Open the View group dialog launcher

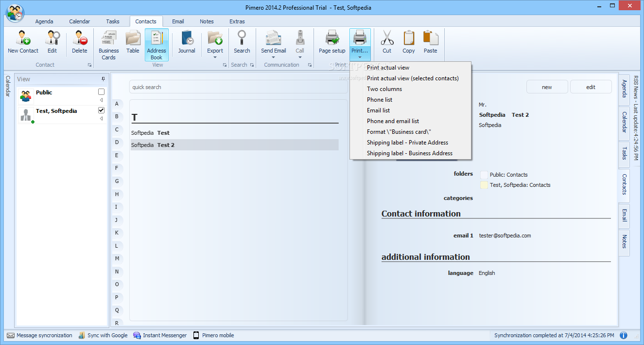(x=225, y=65)
